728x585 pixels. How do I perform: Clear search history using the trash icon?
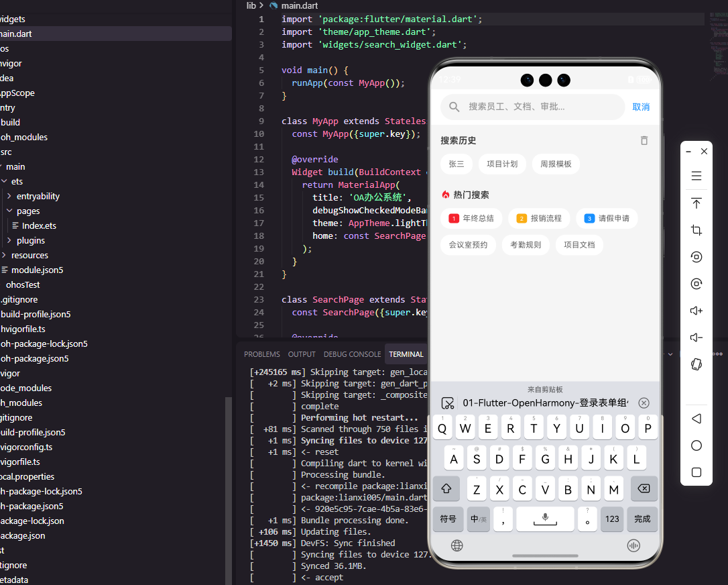coord(644,140)
